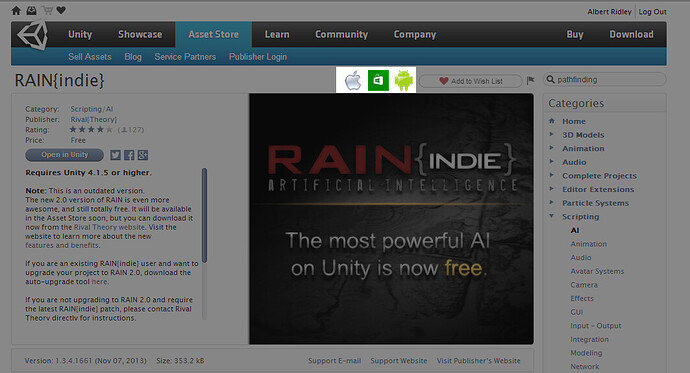
Task: Open the downloads tray icon
Action: [31, 11]
